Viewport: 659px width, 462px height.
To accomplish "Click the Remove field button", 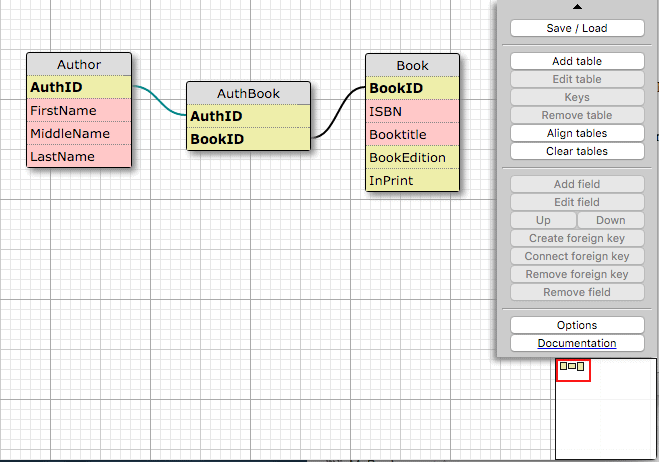I will 577,293.
